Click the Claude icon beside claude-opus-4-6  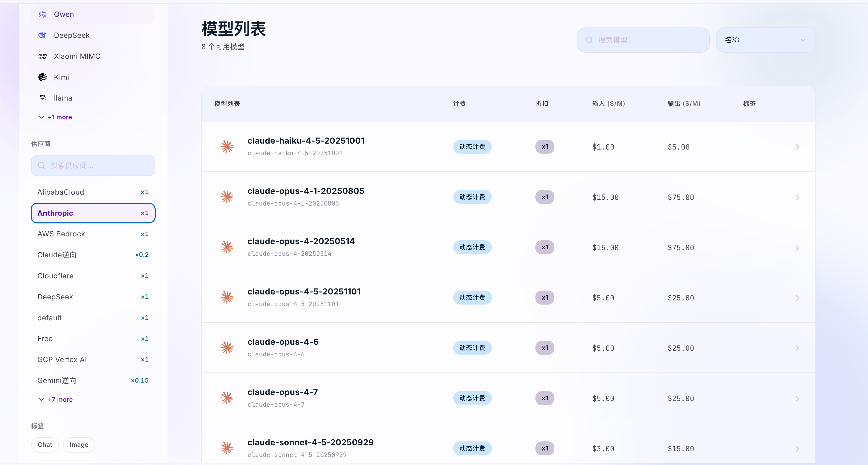pos(227,348)
